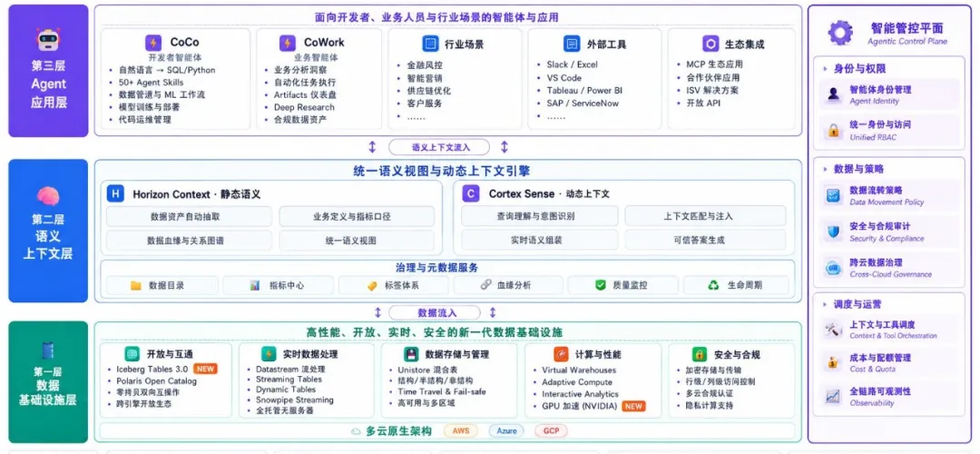Click the 安全与合规 green lock icon
The height and width of the screenshot is (454, 980).
pyautogui.click(x=700, y=354)
